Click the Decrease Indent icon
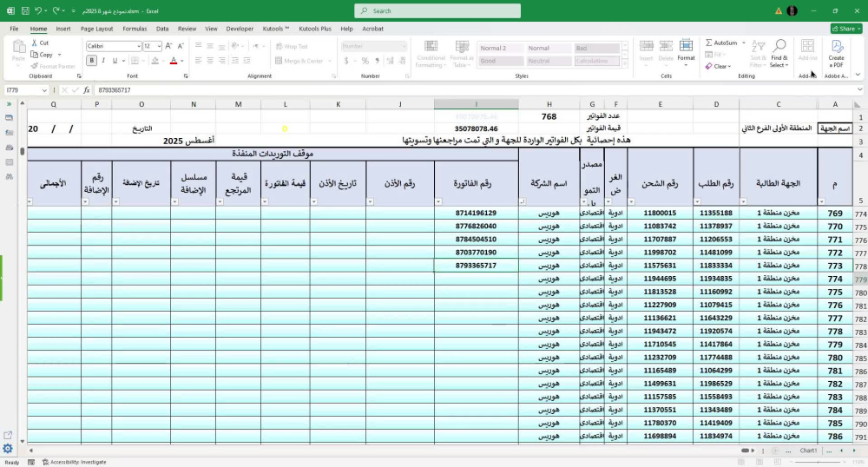This screenshot has width=868, height=467. [234, 61]
